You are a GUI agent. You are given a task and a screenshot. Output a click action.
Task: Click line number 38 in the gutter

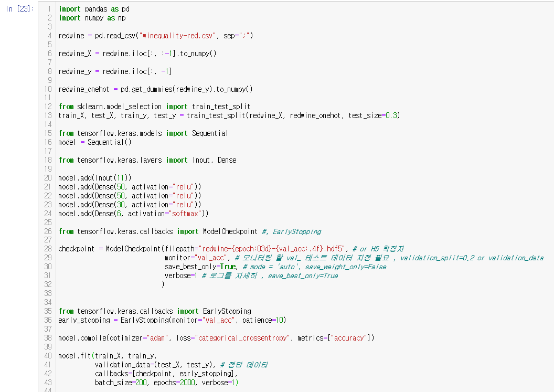(48, 338)
